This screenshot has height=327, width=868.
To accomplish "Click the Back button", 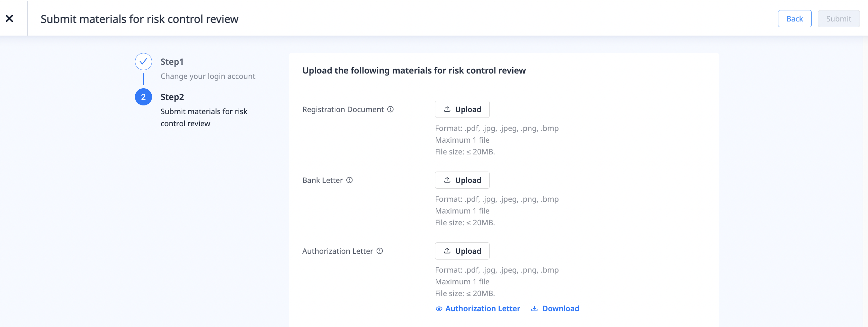I will pyautogui.click(x=794, y=19).
